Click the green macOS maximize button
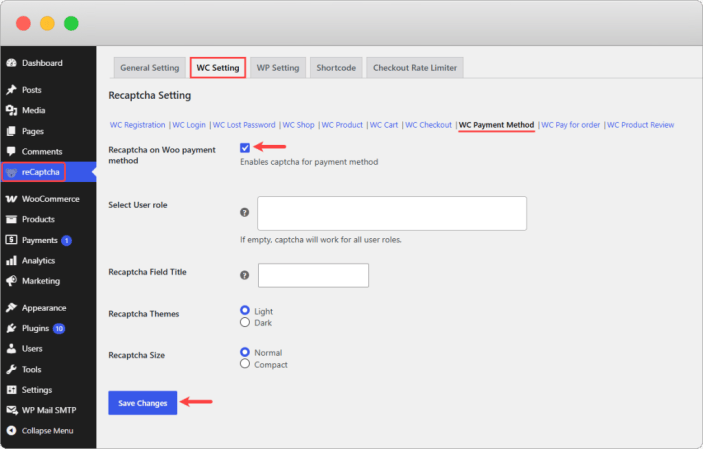The width and height of the screenshot is (703, 449). [x=71, y=23]
